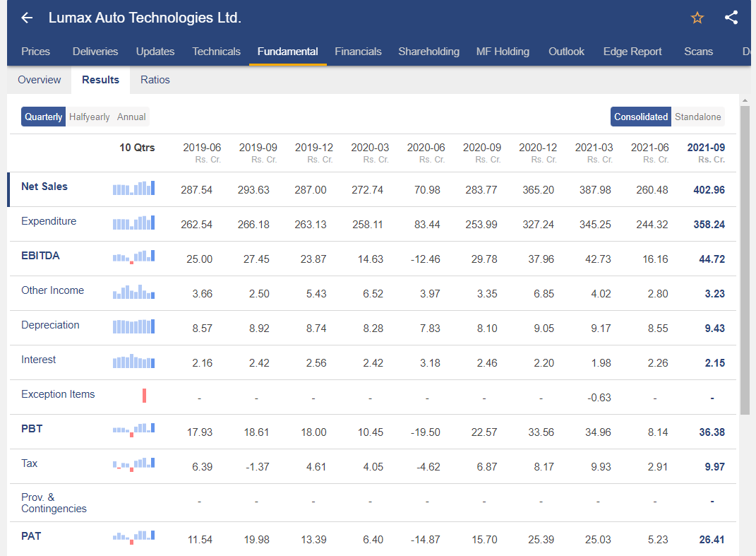Image resolution: width=756 pixels, height=556 pixels.
Task: Switch to Annual results view
Action: pos(131,117)
